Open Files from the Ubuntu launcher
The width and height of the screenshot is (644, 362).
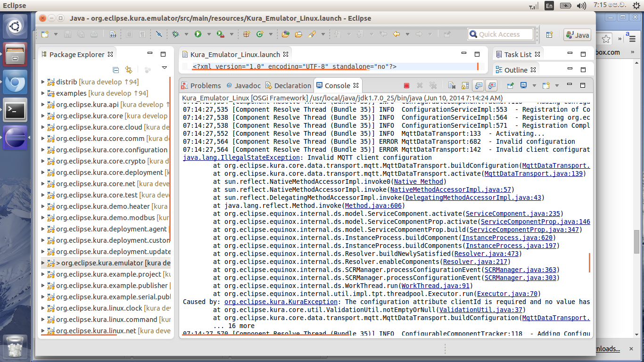point(16,55)
